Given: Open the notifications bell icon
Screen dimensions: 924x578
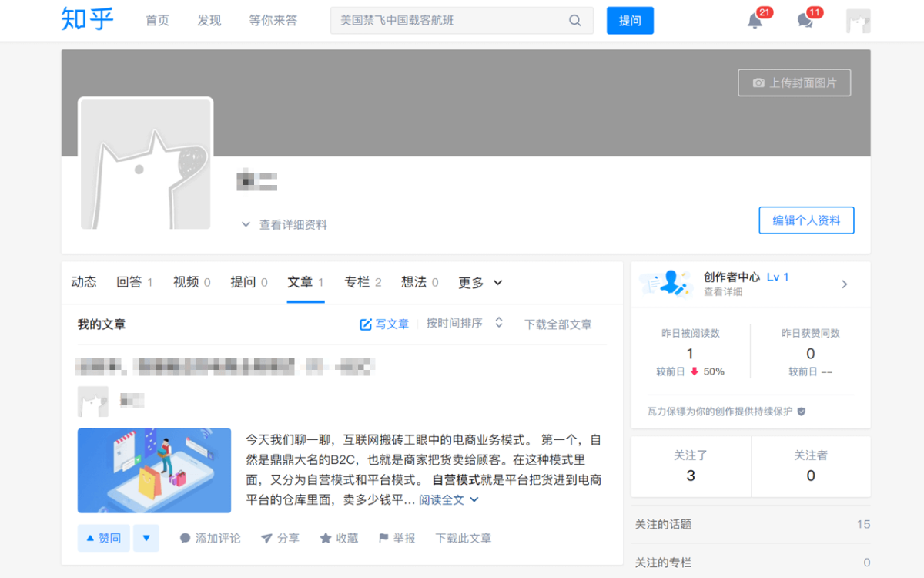Looking at the screenshot, I should point(753,21).
